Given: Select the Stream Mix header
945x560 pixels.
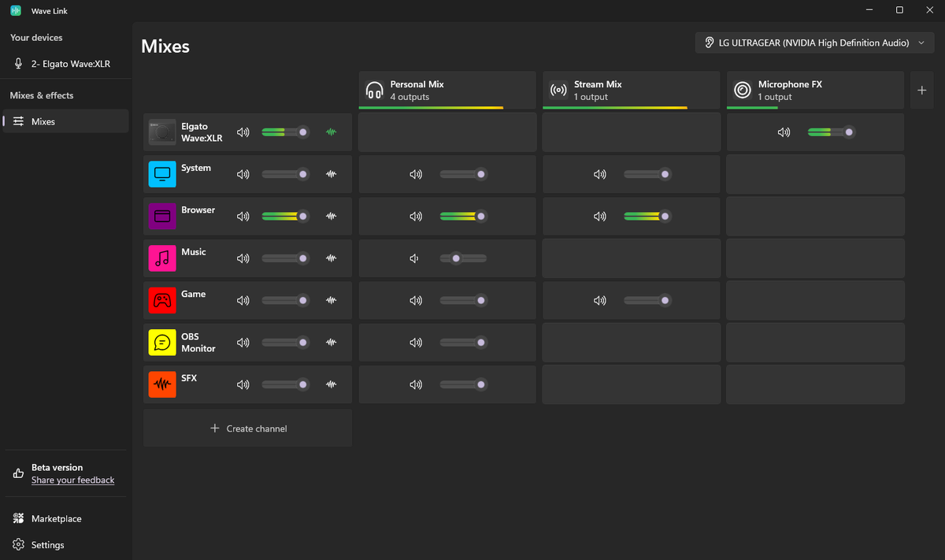Looking at the screenshot, I should click(631, 91).
